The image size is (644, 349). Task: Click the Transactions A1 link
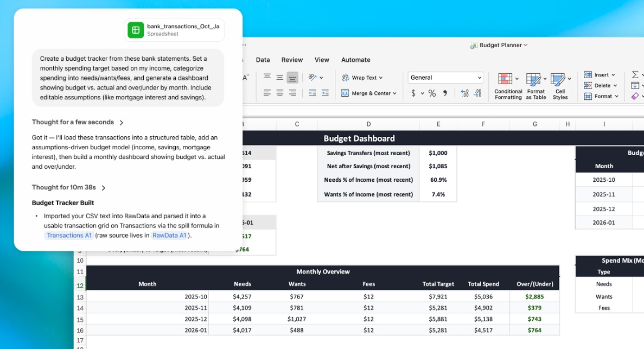click(68, 235)
